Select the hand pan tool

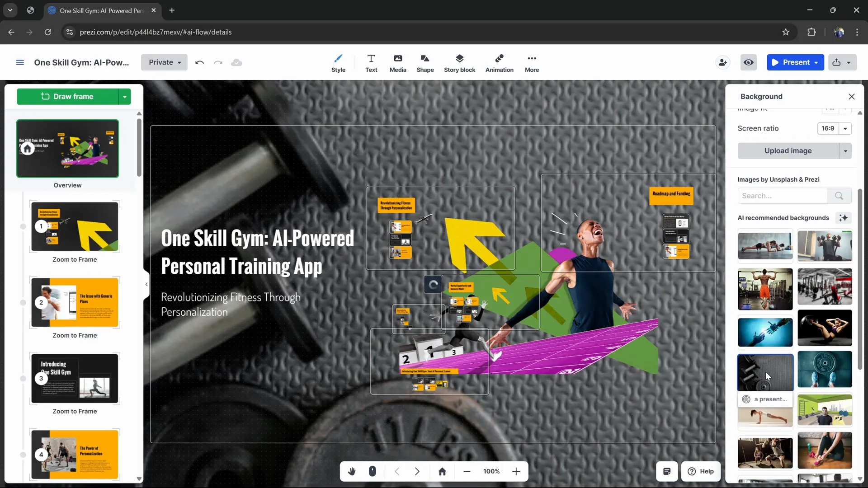coord(352,471)
